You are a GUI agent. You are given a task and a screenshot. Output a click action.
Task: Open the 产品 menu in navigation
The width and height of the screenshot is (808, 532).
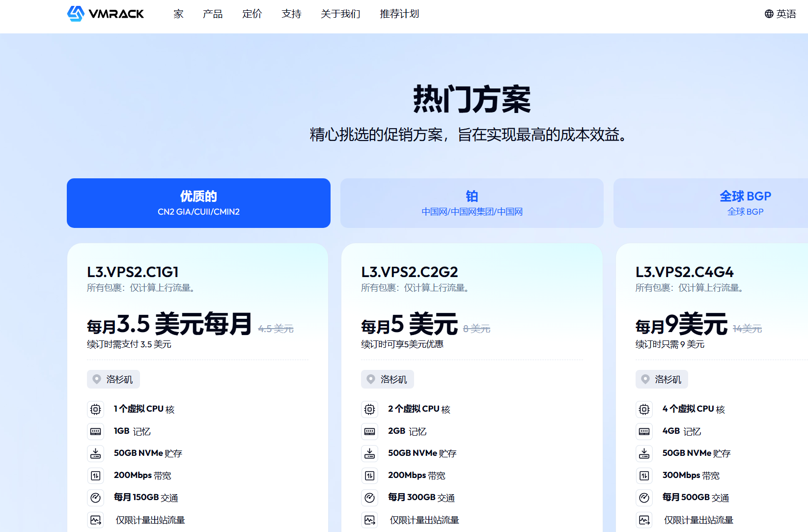tap(212, 14)
